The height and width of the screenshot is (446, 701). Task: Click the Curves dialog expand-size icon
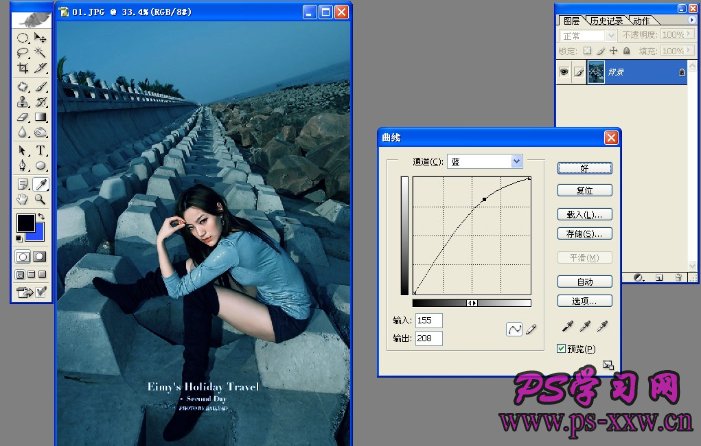point(608,365)
